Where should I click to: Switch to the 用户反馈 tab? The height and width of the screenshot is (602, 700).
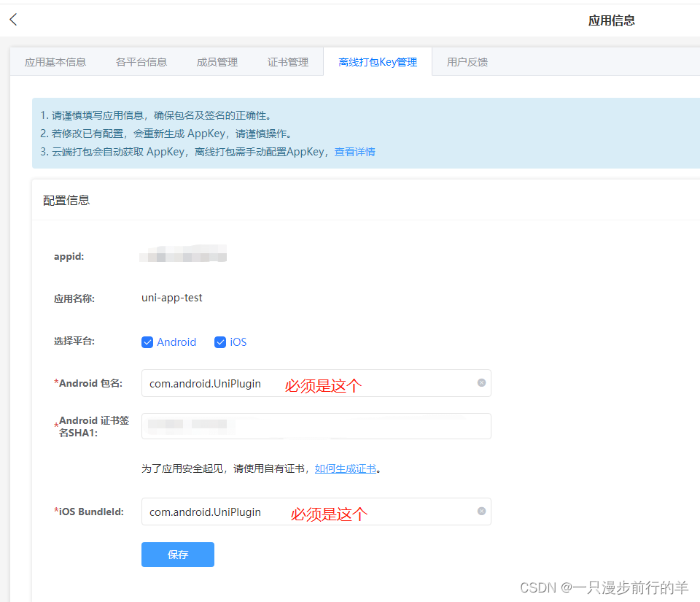(467, 62)
